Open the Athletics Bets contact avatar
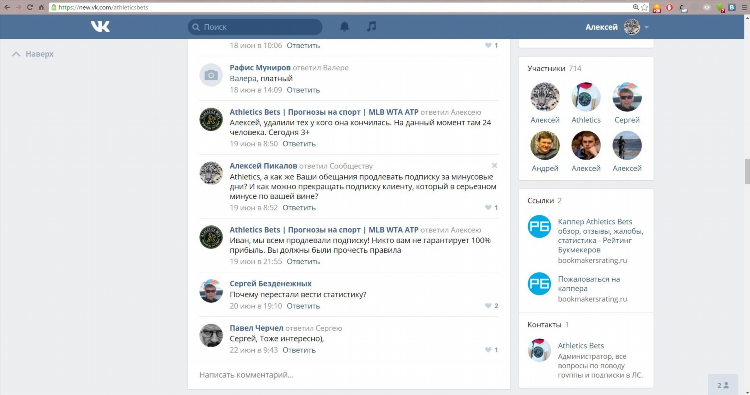 (539, 350)
